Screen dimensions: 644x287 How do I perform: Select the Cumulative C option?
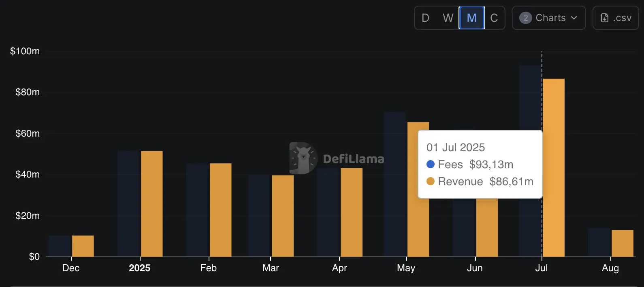point(494,18)
